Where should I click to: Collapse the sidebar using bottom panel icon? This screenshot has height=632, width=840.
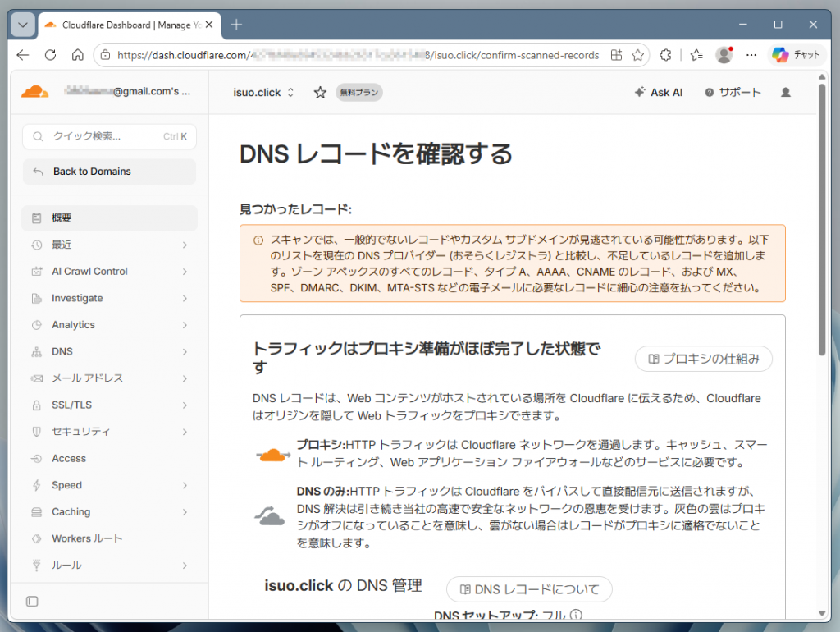tap(32, 602)
